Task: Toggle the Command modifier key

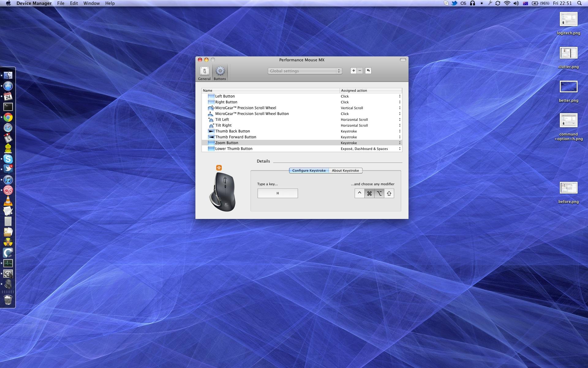Action: pos(369,194)
